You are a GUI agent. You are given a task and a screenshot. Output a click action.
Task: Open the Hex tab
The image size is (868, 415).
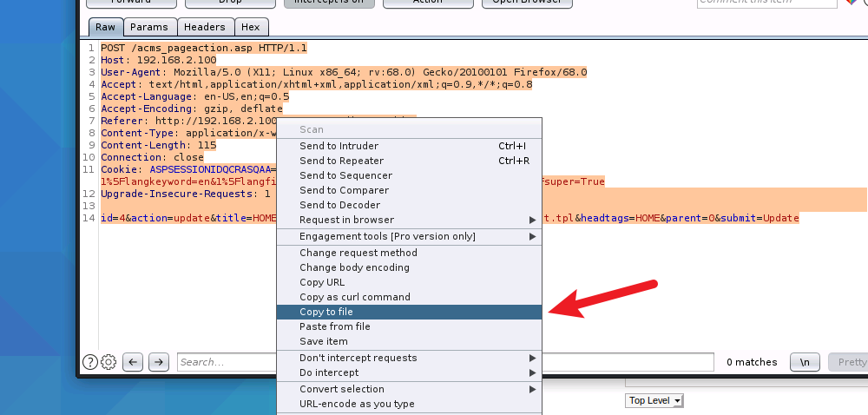(250, 27)
